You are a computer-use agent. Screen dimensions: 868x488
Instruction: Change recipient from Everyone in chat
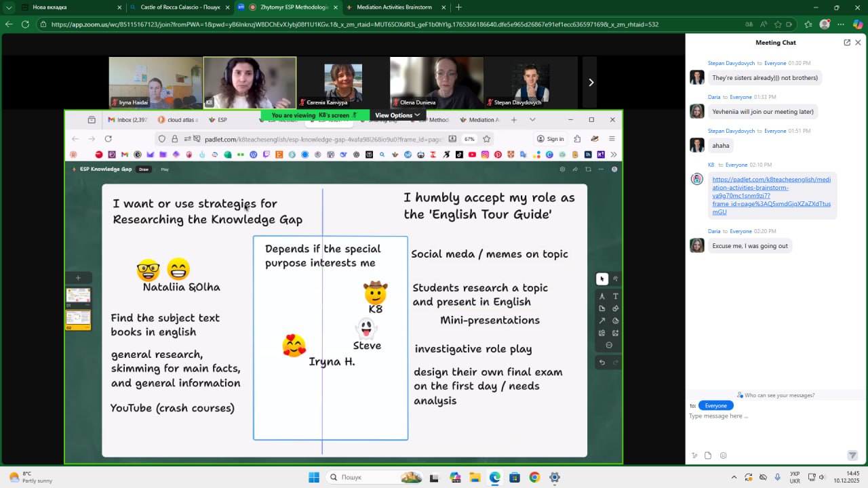coord(715,405)
